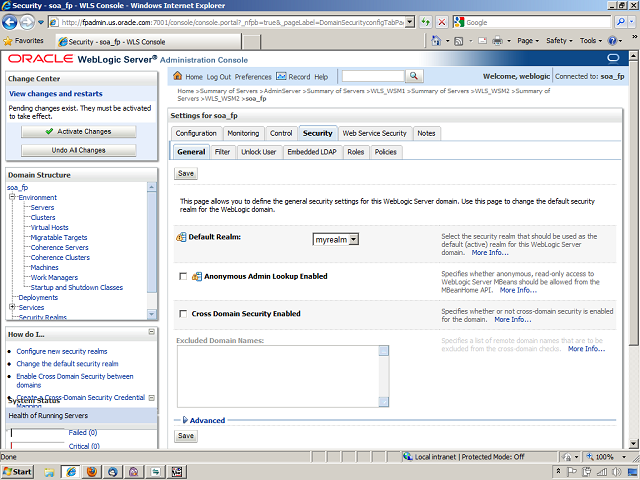Screen dimensions: 640x480
Task: Click the Record icon in console toolbar
Action: click(x=281, y=76)
